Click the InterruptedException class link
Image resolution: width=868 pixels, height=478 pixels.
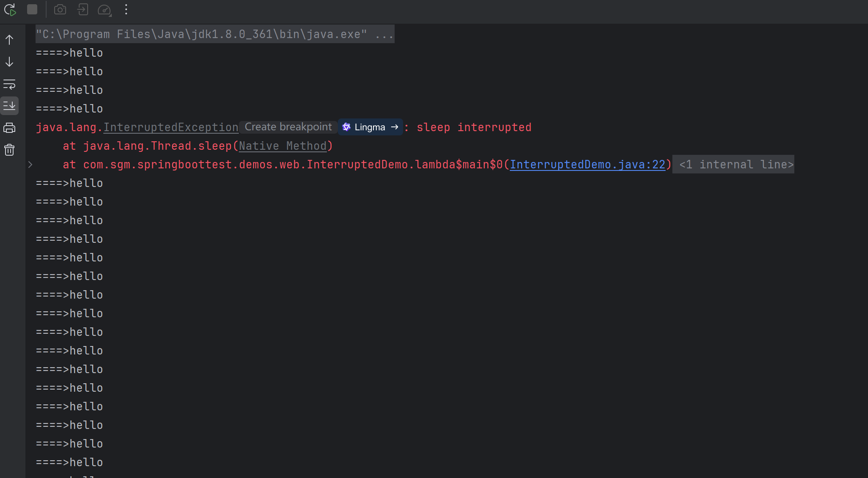click(x=171, y=127)
